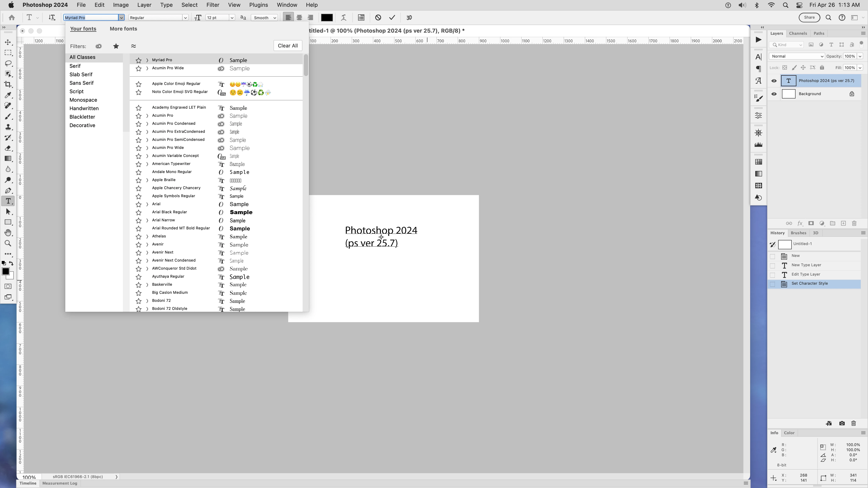Toggle visibility of the Photoshop 2024 text layer
The width and height of the screenshot is (868, 488).
point(774,81)
